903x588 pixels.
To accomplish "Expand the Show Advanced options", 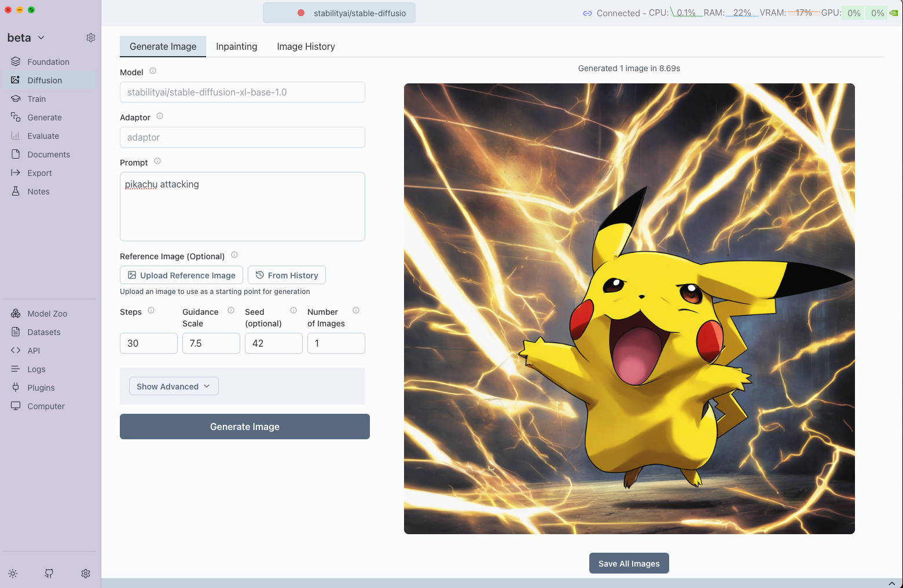I will [x=173, y=386].
